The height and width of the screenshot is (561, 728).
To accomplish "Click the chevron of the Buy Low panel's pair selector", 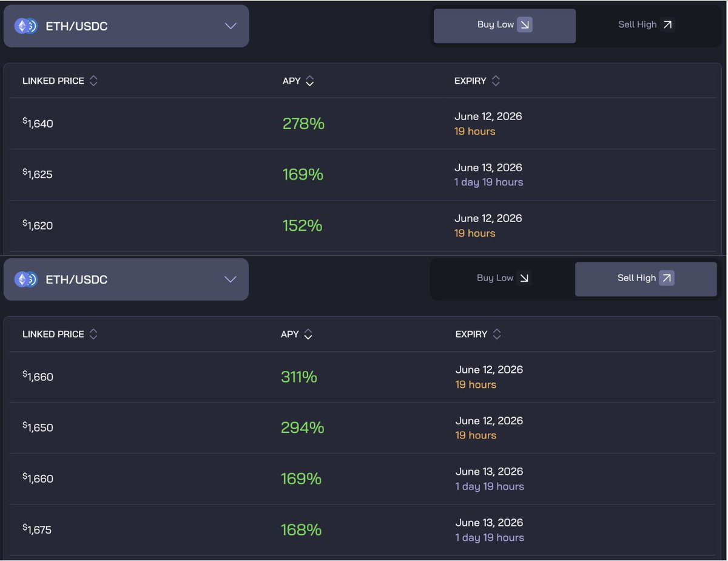I will (231, 26).
